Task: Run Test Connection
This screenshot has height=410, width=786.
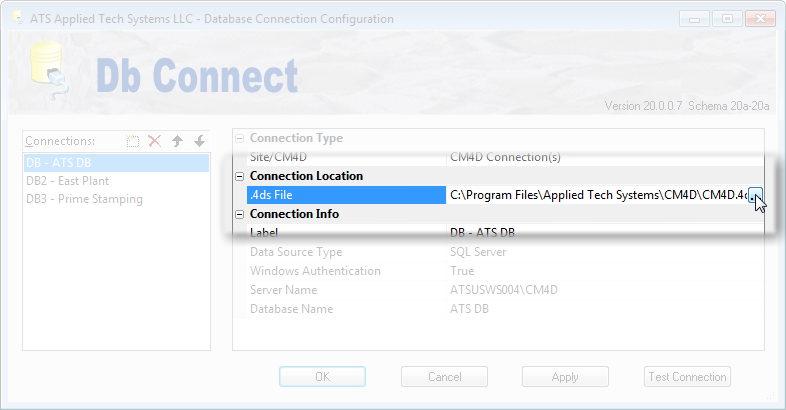Action: (x=687, y=377)
